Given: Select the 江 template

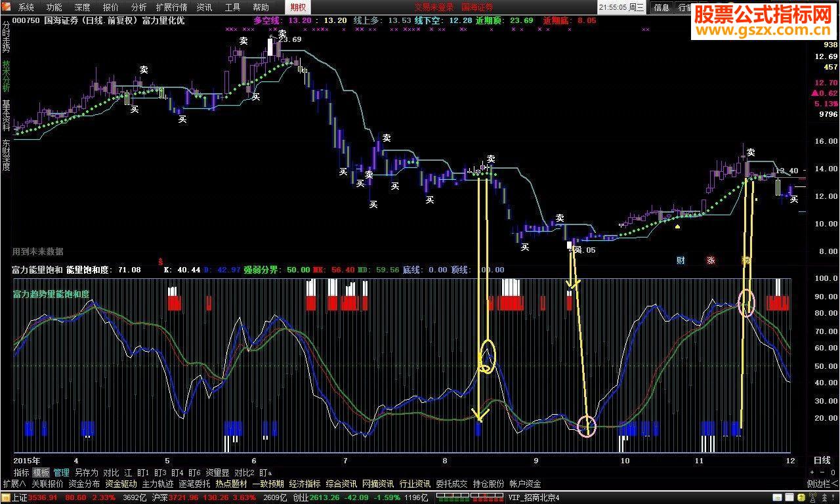Looking at the screenshot, I should tap(128, 472).
